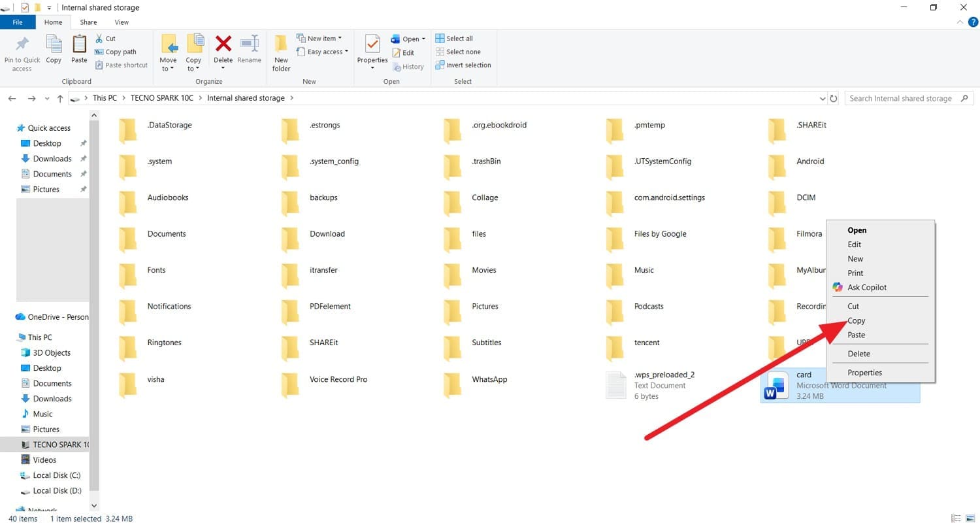Viewport: 980px width, 525px height.
Task: Click Paste shortcut in ribbon
Action: pos(121,65)
